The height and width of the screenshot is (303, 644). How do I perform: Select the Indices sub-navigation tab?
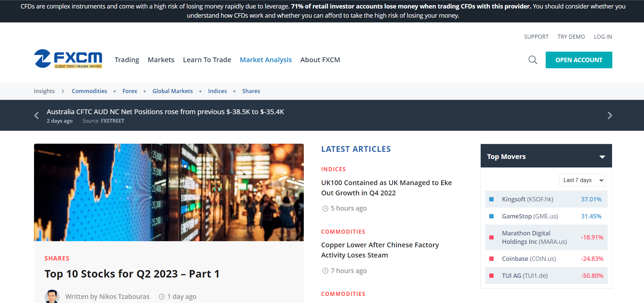tap(217, 91)
